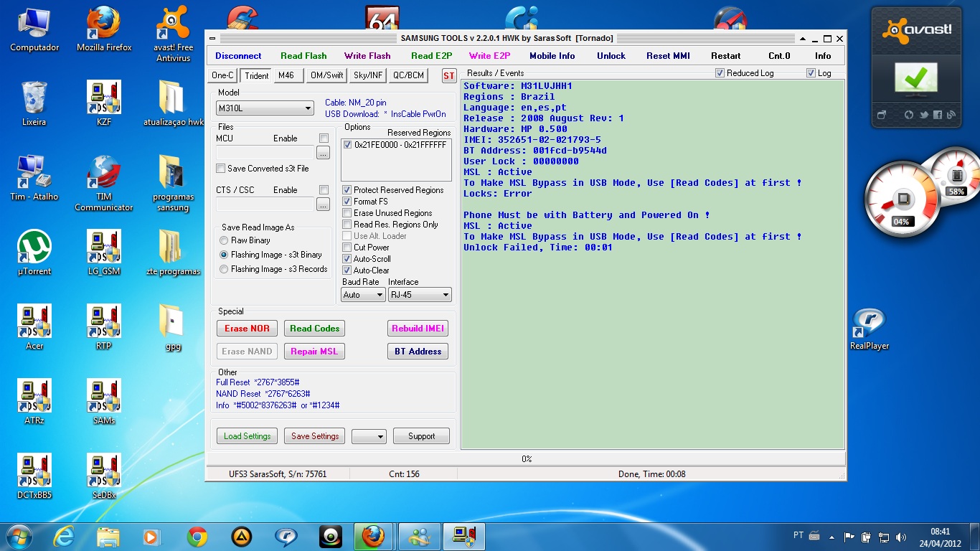Switch to the QC/BCM tab

(x=408, y=75)
